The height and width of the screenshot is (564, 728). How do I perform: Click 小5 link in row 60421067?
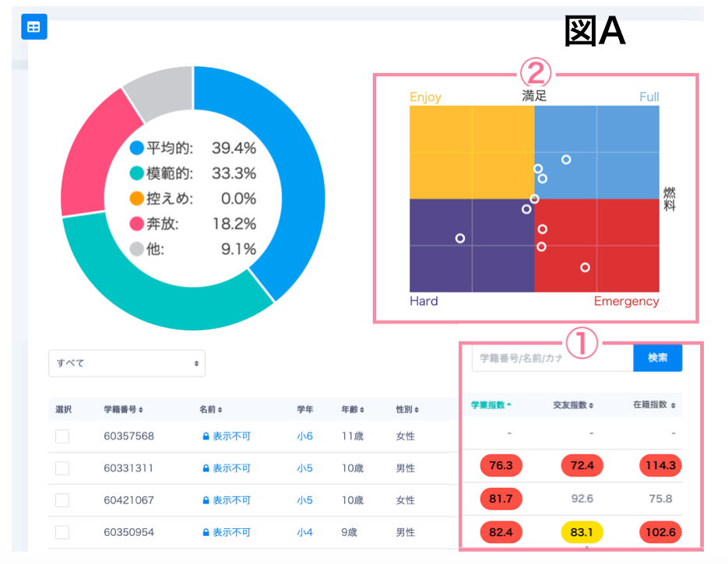pos(304,500)
